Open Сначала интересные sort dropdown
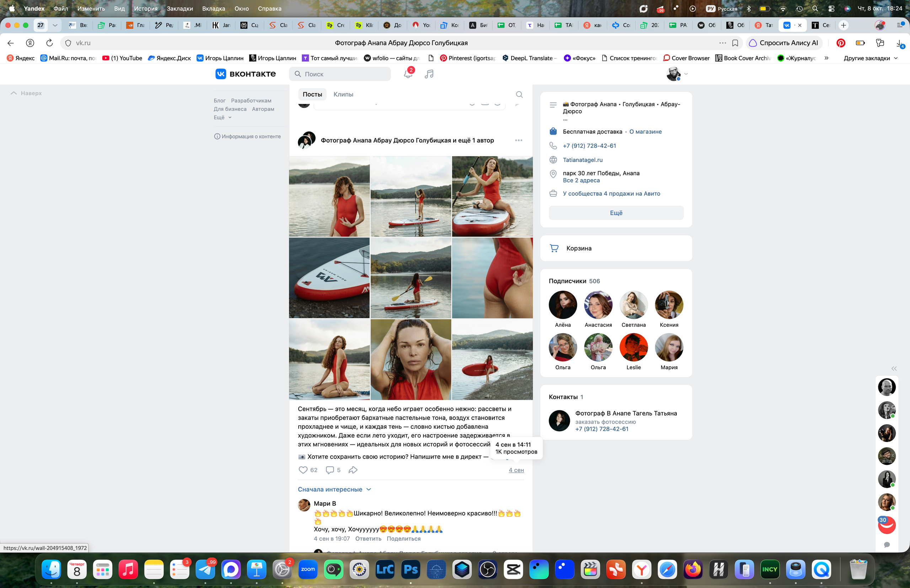The height and width of the screenshot is (588, 910). click(x=334, y=489)
